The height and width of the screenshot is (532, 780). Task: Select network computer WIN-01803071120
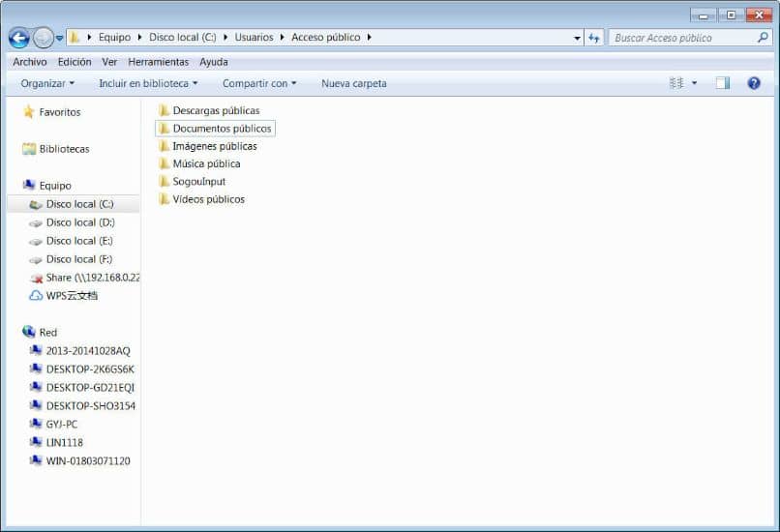(x=79, y=460)
